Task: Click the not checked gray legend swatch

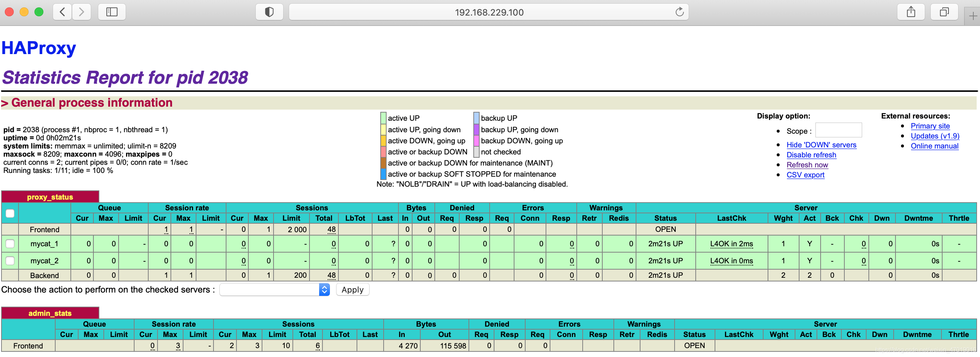Action: click(476, 152)
